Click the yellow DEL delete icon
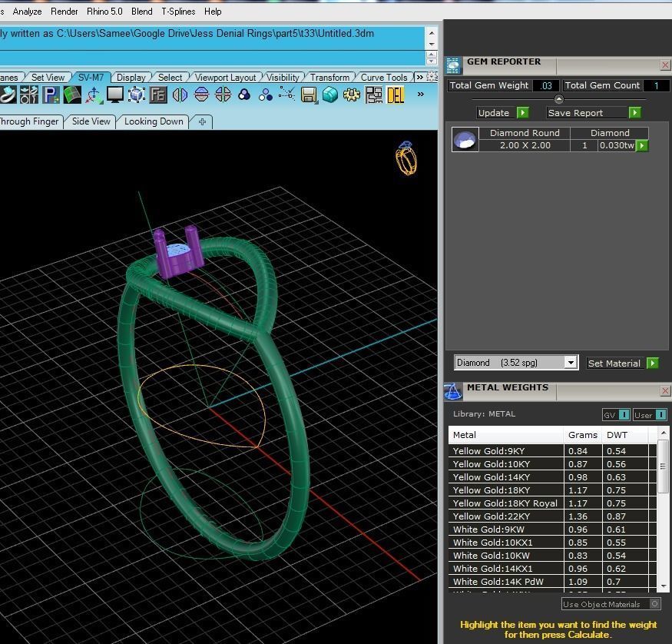The image size is (672, 644). [x=396, y=95]
